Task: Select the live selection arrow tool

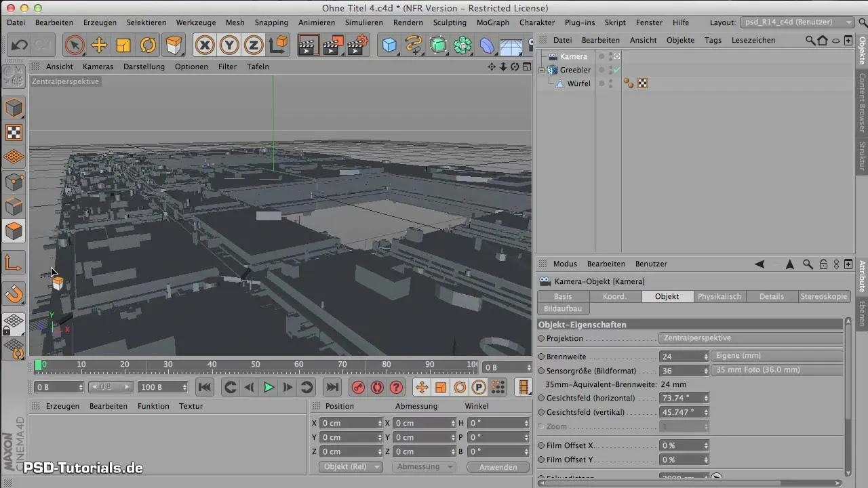Action: point(75,45)
